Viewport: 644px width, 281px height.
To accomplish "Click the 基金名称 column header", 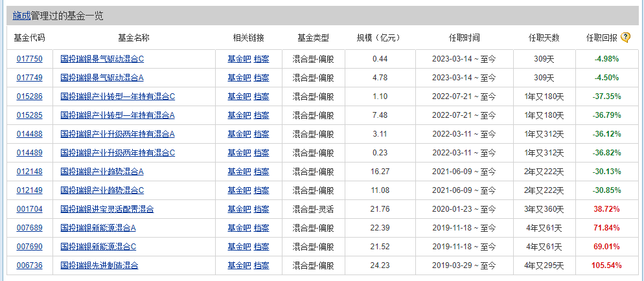I will coord(133,38).
